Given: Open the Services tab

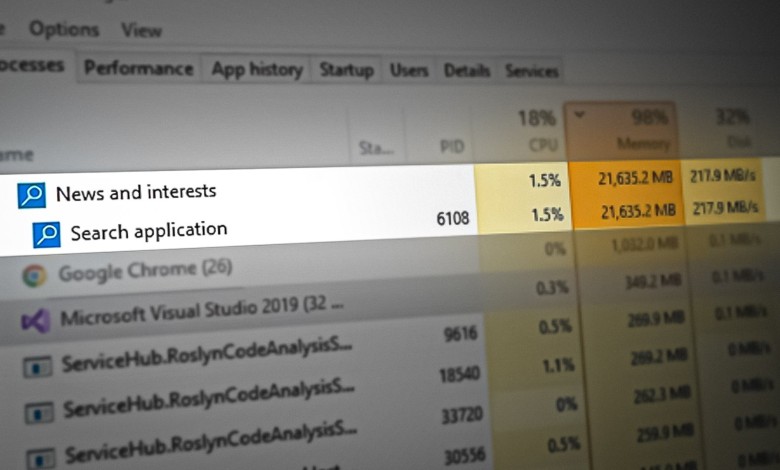Looking at the screenshot, I should (532, 71).
